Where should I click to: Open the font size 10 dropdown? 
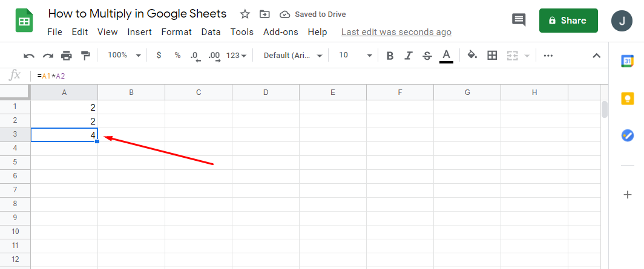[x=355, y=56]
